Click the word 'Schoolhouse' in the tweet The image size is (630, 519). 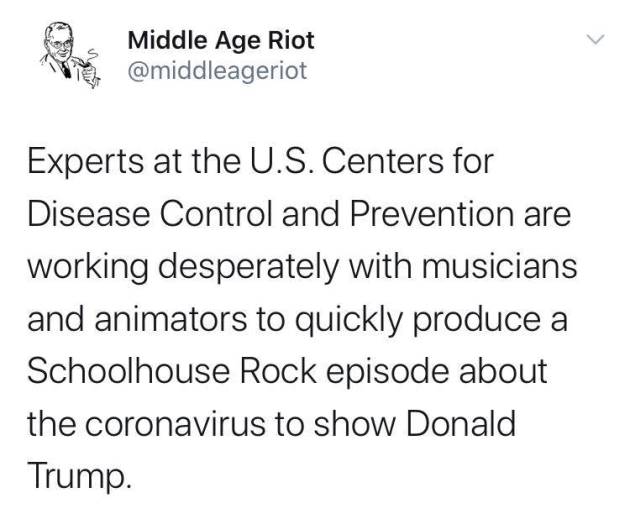coord(129,370)
